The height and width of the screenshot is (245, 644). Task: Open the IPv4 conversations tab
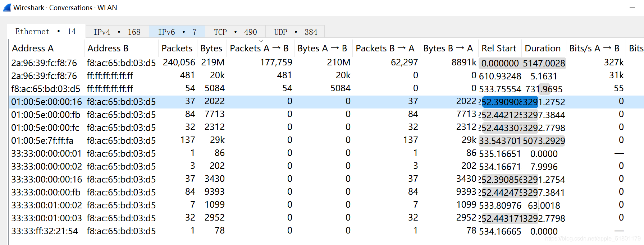117,32
